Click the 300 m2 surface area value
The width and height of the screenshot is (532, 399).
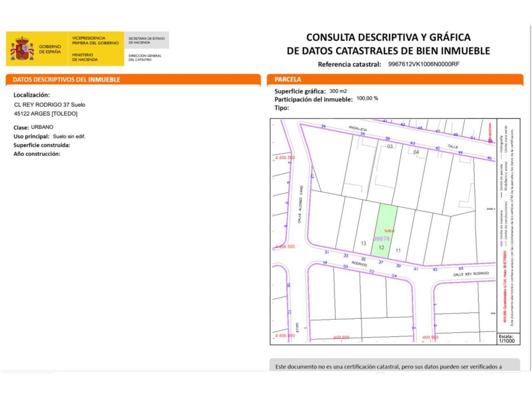click(338, 91)
